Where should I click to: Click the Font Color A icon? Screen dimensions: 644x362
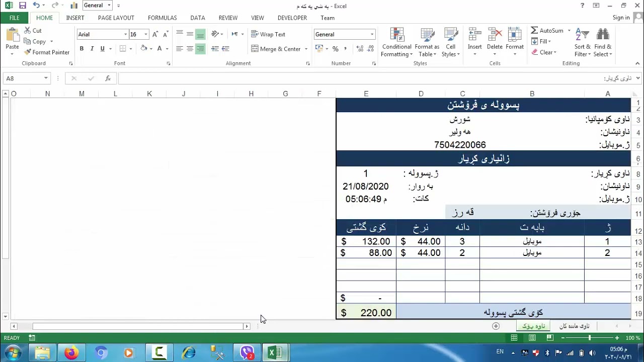click(x=159, y=49)
